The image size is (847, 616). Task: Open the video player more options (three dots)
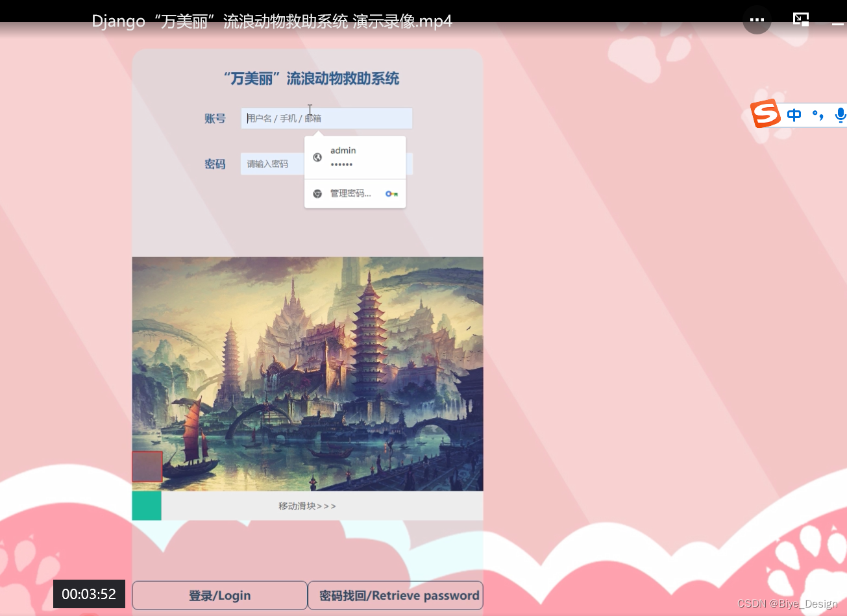[x=757, y=19]
